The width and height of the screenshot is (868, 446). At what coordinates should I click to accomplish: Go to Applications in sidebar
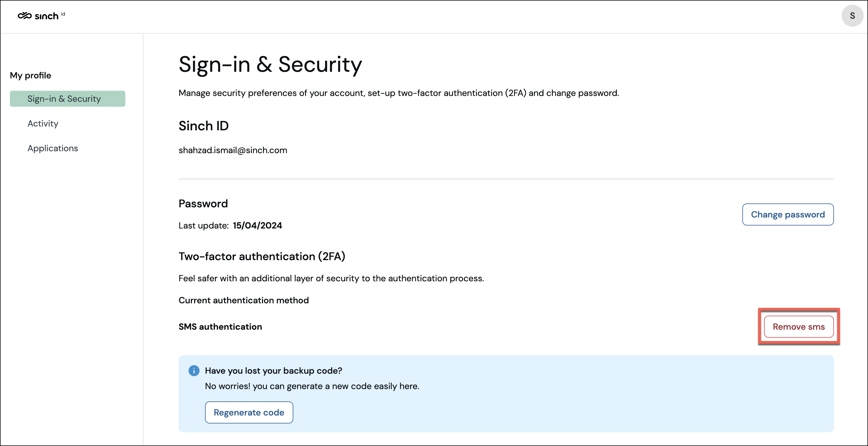(x=52, y=148)
